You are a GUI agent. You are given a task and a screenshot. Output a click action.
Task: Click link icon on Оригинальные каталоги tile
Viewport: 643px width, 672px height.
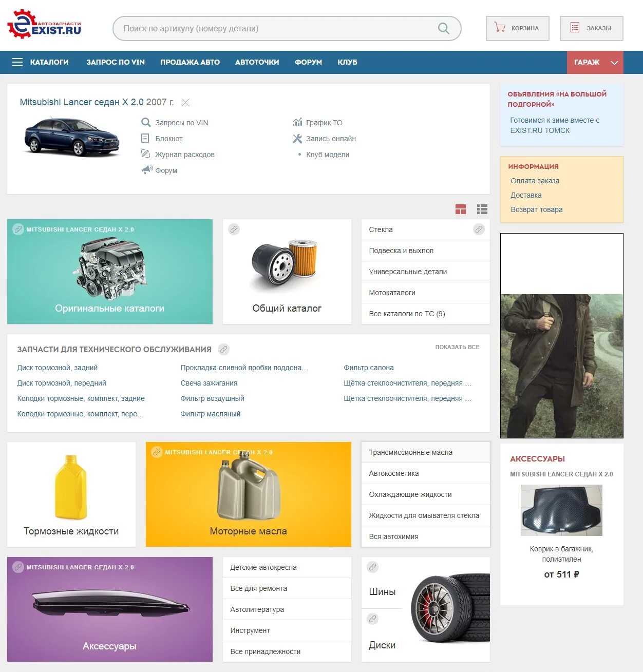point(18,229)
